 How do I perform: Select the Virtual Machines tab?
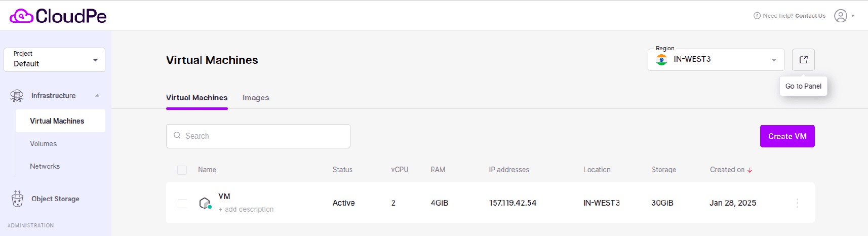click(197, 98)
